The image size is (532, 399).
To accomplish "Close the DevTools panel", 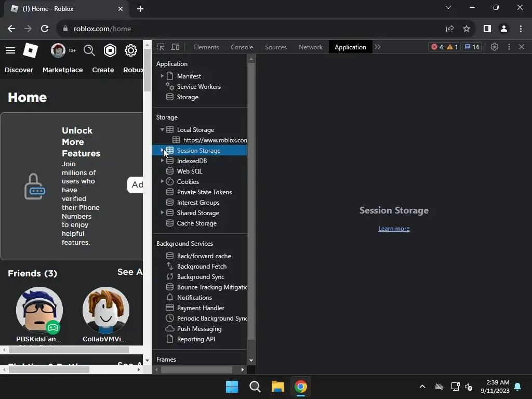I will click(x=522, y=47).
